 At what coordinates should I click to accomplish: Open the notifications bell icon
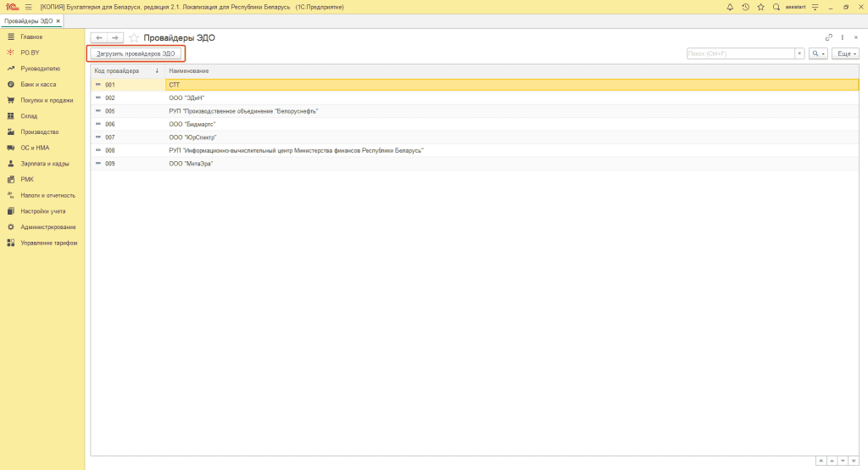pos(731,7)
